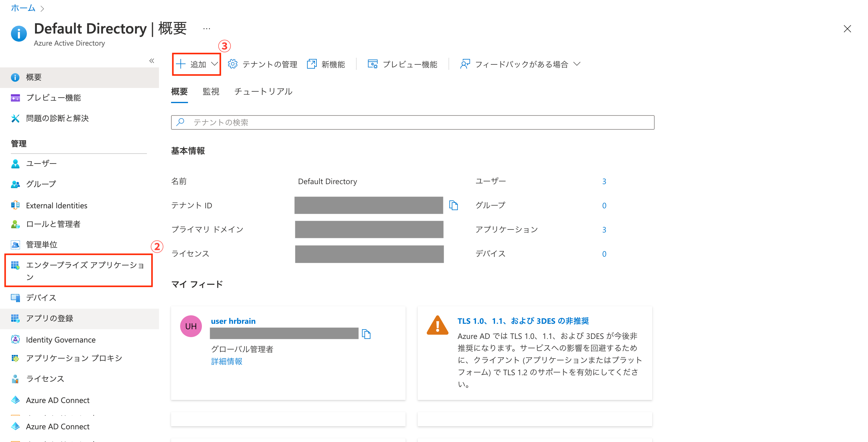
Task: Open アプリの登録 in sidebar
Action: point(79,318)
